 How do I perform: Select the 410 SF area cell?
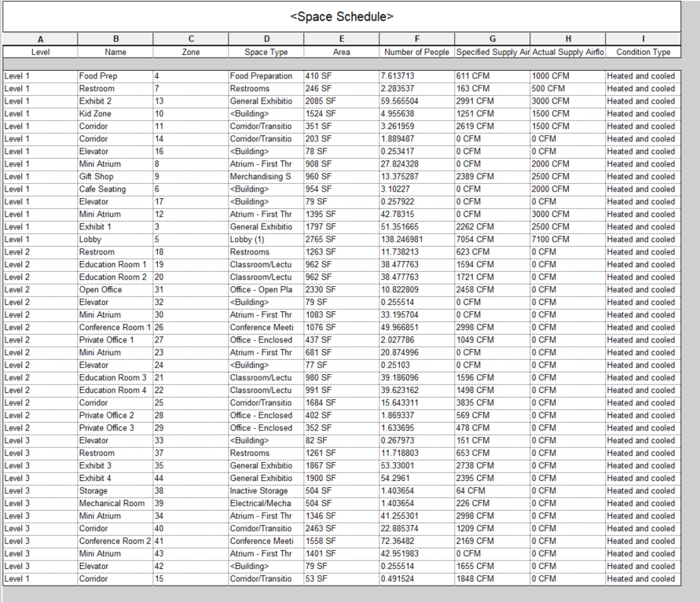click(342, 76)
